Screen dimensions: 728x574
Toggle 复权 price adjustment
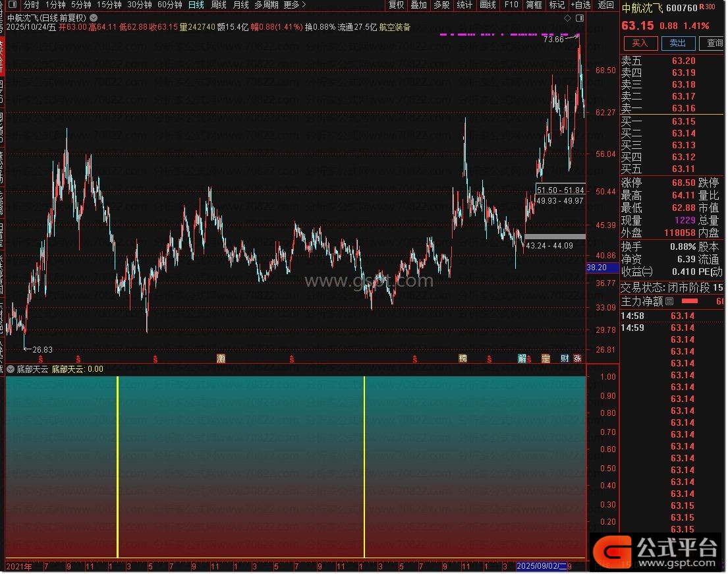[396, 5]
